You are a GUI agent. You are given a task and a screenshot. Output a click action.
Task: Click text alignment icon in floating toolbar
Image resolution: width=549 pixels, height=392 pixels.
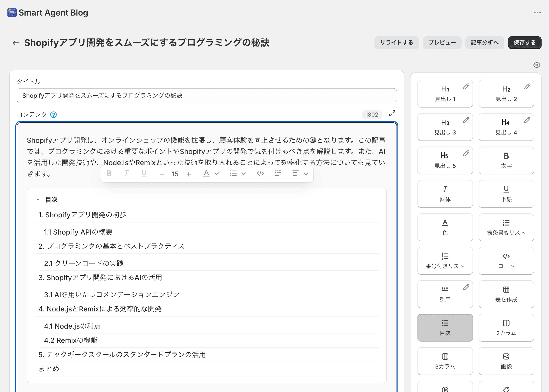tap(296, 173)
